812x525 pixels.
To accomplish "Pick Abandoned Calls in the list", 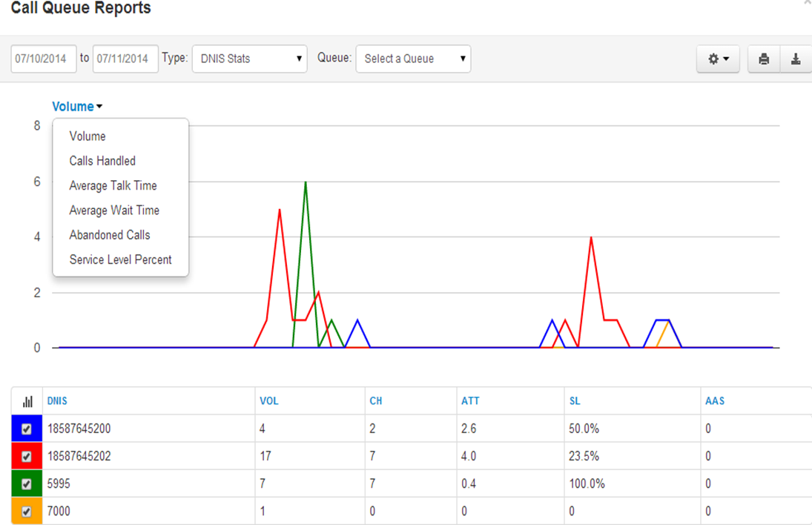I will pyautogui.click(x=110, y=235).
